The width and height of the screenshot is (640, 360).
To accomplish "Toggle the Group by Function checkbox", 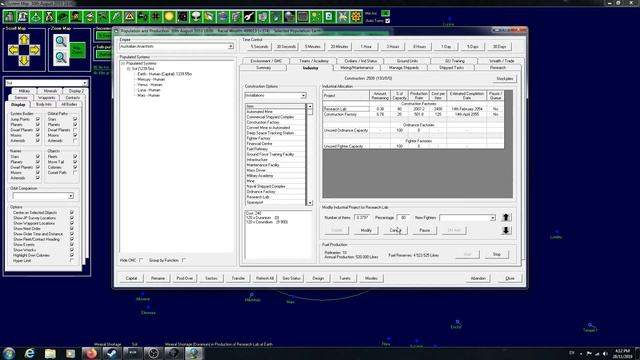I will [x=184, y=260].
